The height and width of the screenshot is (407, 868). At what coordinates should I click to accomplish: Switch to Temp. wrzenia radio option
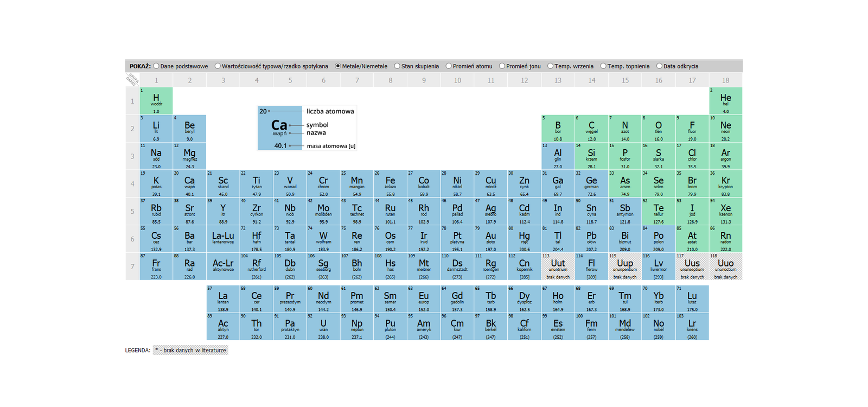pos(550,66)
